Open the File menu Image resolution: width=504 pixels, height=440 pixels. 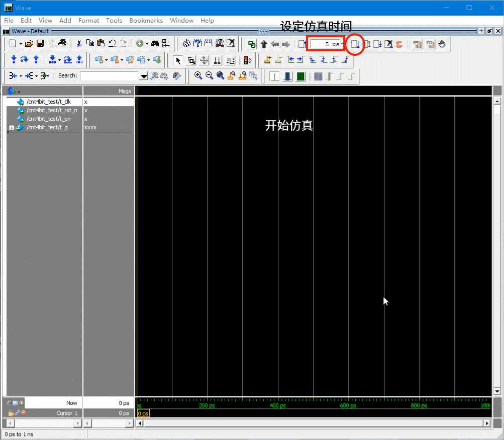(x=9, y=20)
